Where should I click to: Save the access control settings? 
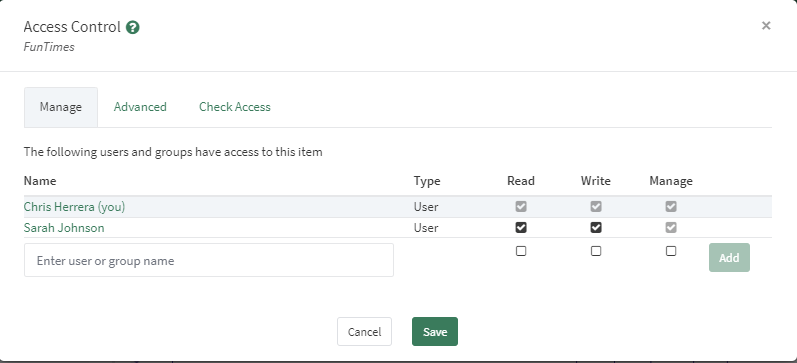[435, 331]
